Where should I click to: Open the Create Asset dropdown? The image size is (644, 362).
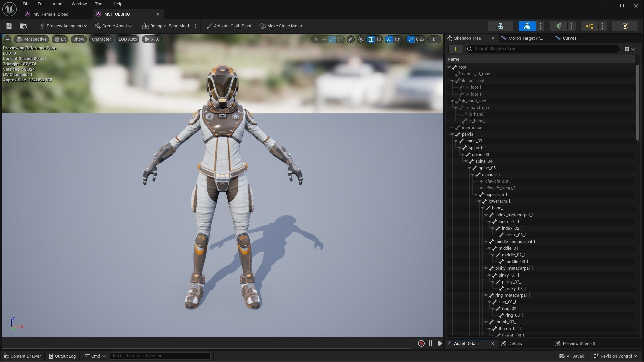coord(113,26)
